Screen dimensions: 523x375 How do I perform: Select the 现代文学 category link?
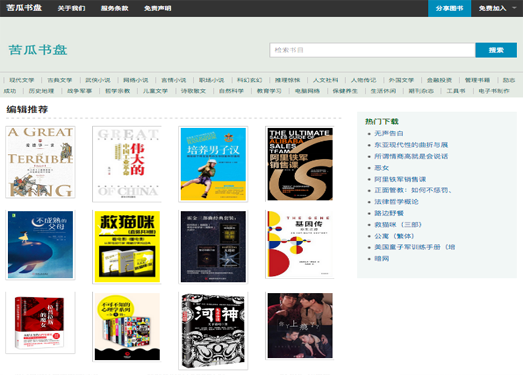tap(22, 80)
